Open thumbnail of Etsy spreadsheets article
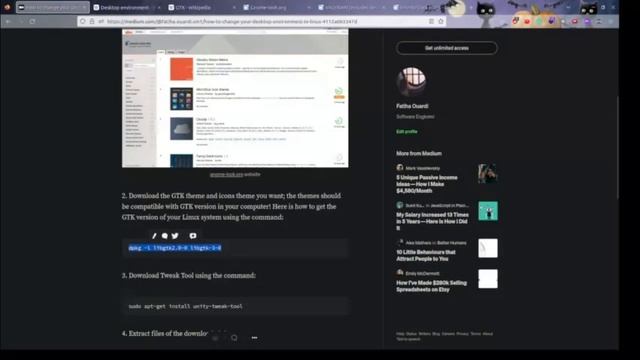 (x=488, y=279)
